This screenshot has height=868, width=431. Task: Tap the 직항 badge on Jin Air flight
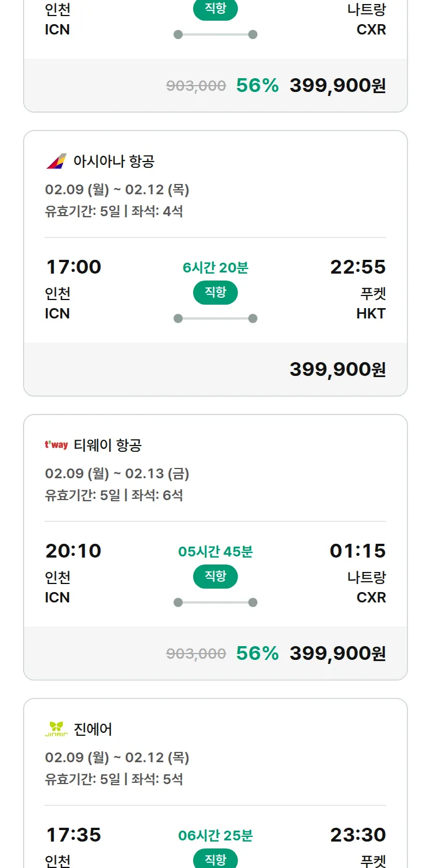(215, 859)
